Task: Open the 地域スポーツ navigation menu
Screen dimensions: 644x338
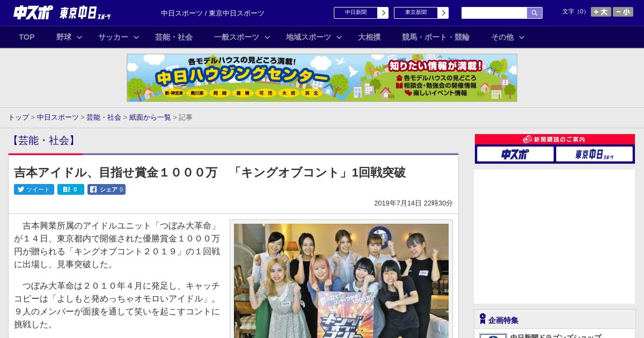Action: tap(309, 37)
